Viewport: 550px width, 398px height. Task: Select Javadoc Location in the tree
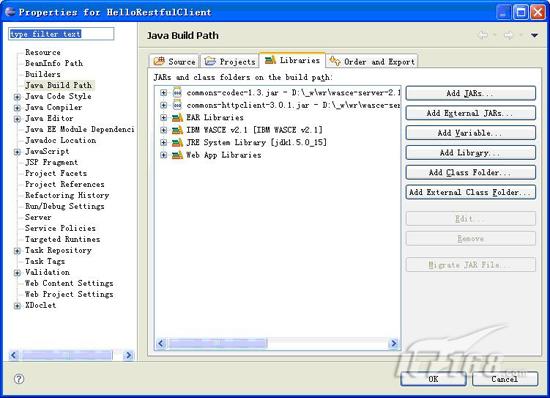pos(61,140)
